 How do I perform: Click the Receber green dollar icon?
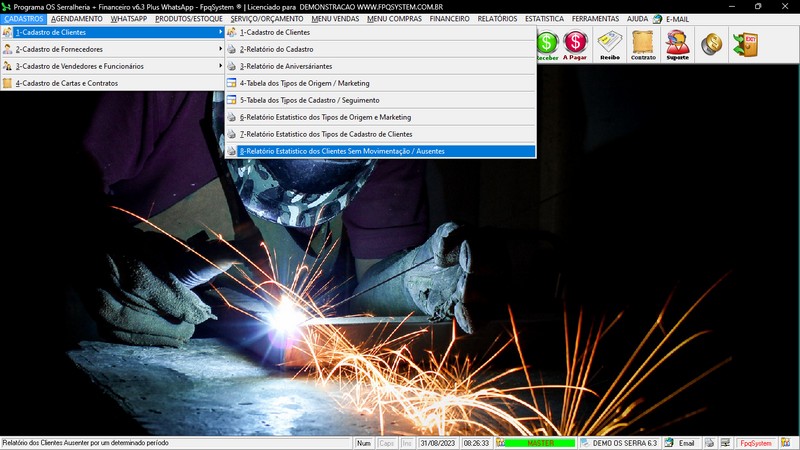point(548,43)
